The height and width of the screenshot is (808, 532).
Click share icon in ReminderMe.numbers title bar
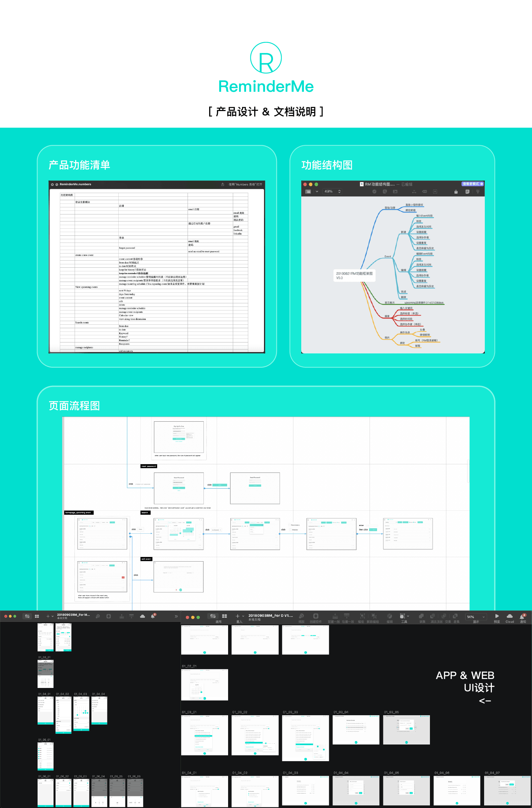[x=222, y=184]
